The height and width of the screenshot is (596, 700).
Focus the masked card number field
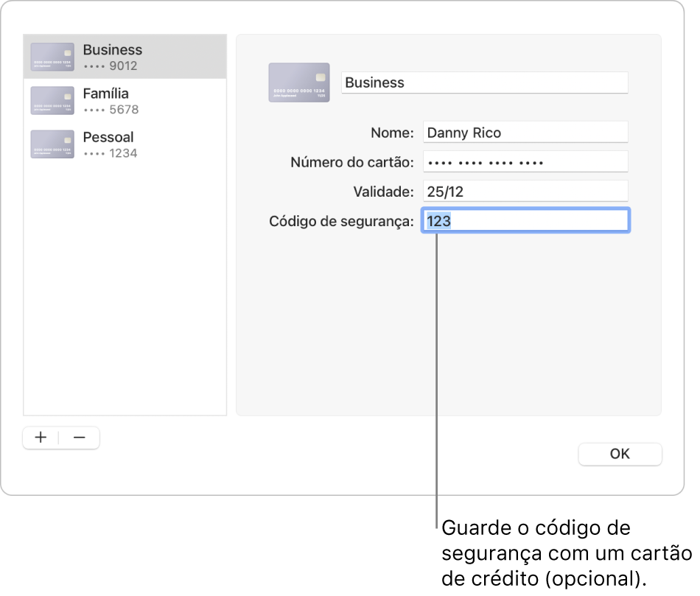525,163
